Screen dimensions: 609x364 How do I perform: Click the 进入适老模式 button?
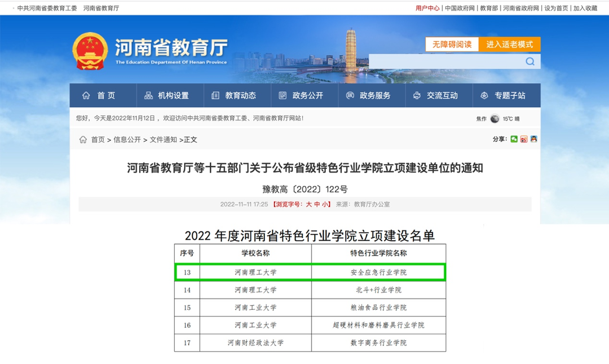pos(510,45)
